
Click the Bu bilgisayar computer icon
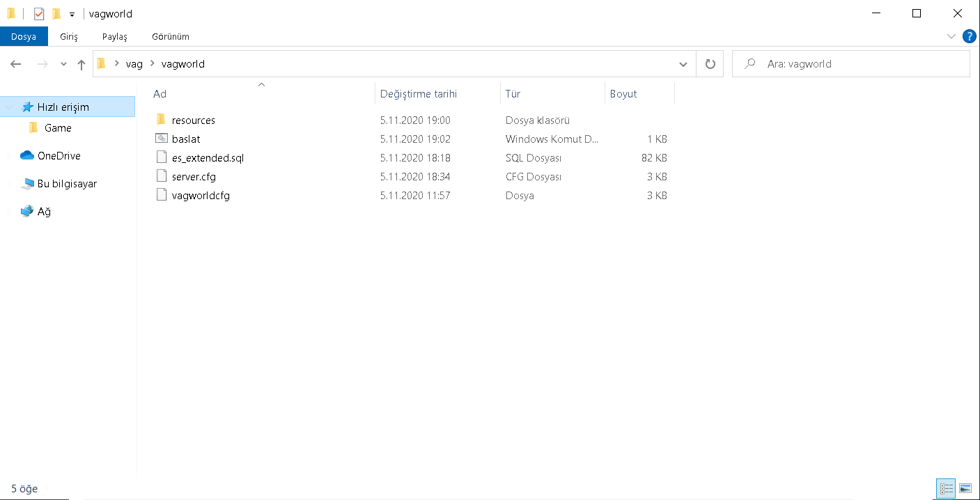tap(27, 184)
